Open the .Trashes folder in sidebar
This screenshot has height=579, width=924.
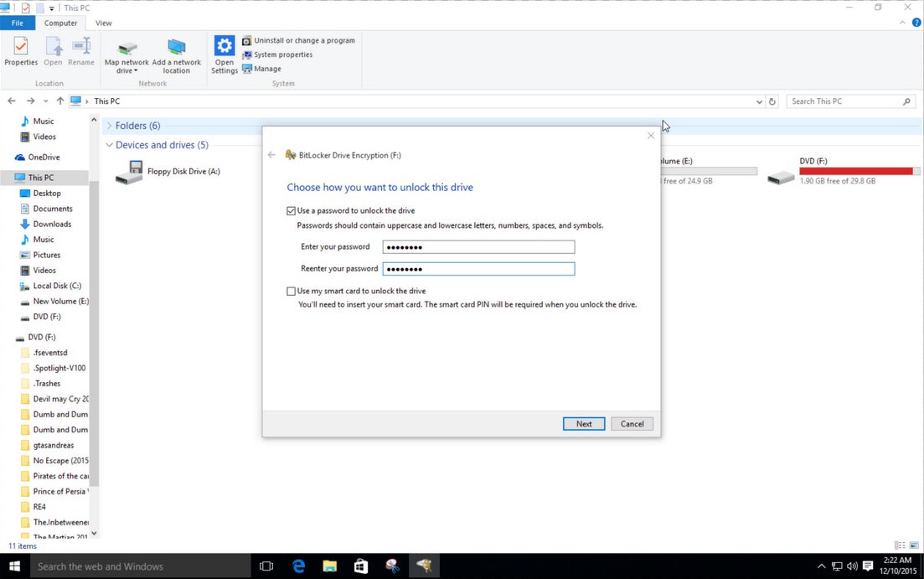tap(40, 383)
